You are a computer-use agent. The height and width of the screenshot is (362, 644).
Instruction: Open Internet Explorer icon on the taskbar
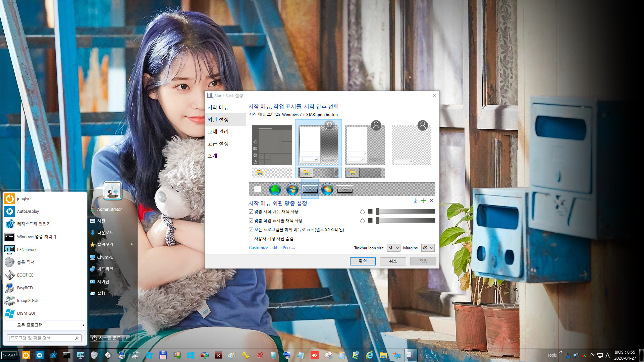pyautogui.click(x=369, y=355)
